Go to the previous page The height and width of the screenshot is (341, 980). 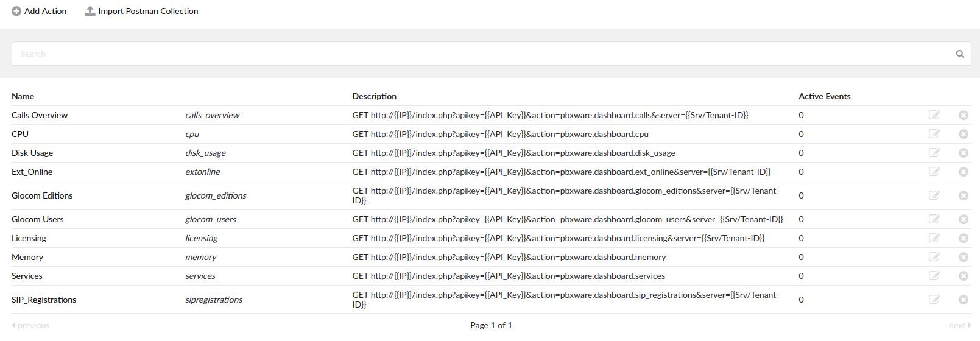click(30, 325)
